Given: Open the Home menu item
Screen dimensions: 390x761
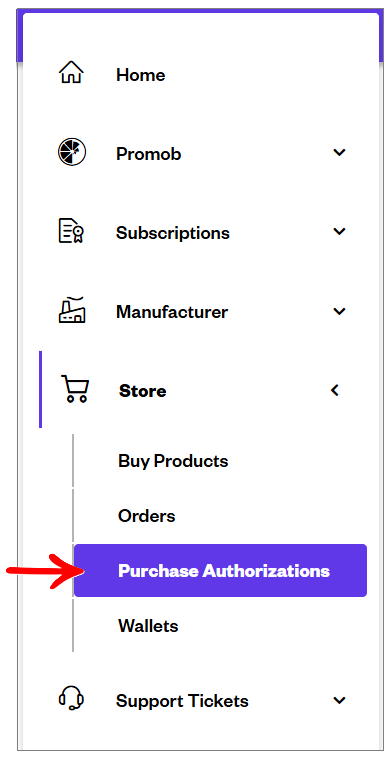Looking at the screenshot, I should tap(141, 75).
